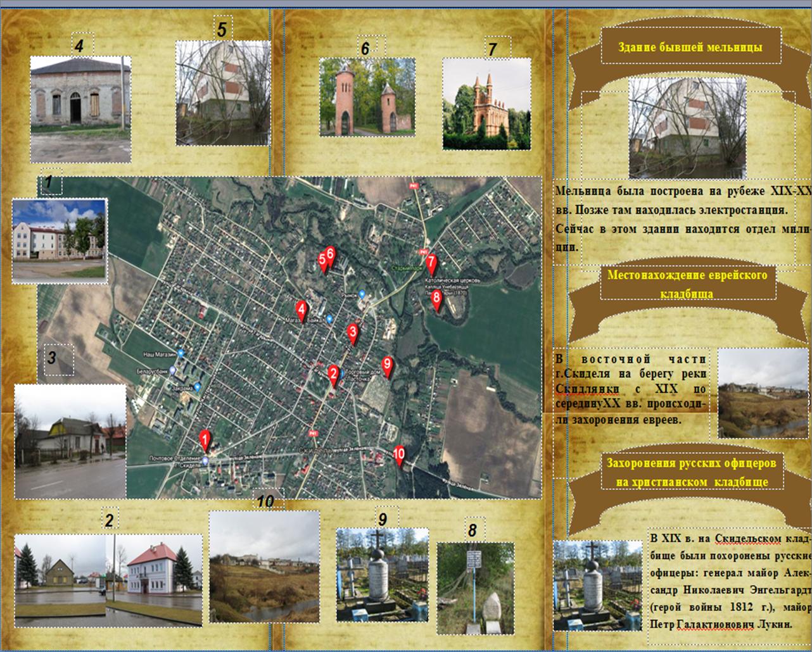Click the blue shop icon beside Наш Магазин
Image resolution: width=812 pixels, height=652 pixels.
click(x=181, y=353)
